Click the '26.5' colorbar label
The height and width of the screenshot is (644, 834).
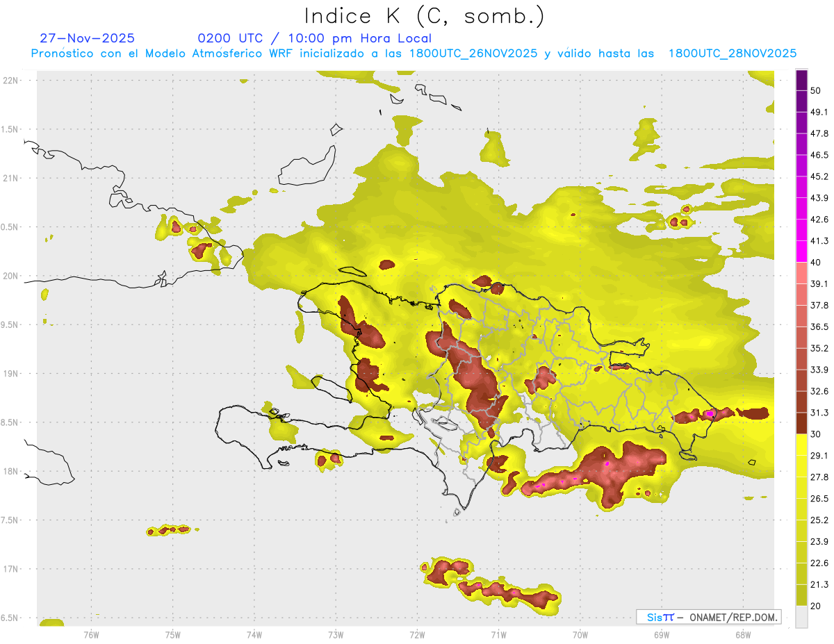pos(819,499)
